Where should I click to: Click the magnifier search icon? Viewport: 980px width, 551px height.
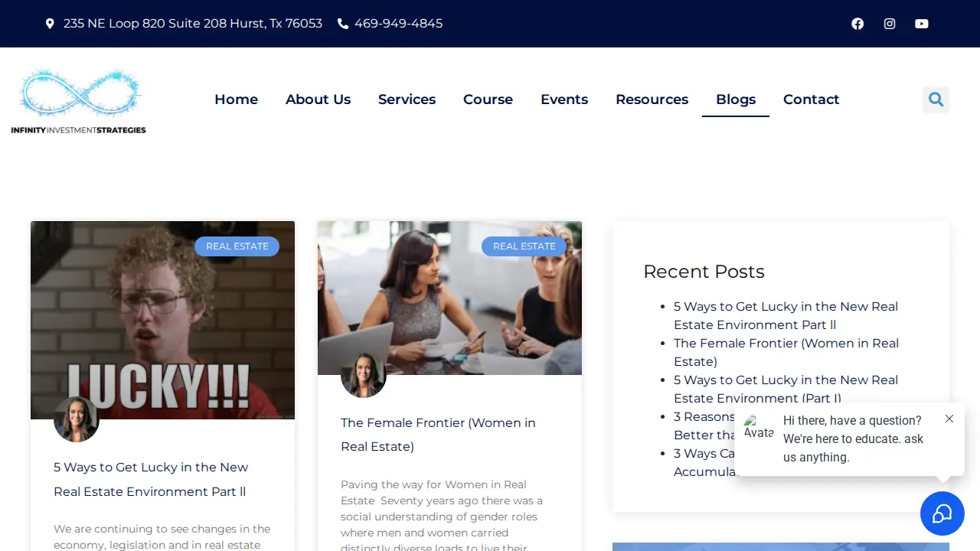[x=936, y=99]
